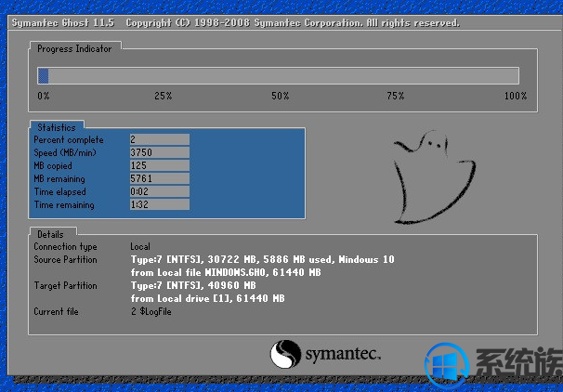The width and height of the screenshot is (563, 392).
Task: Select the Progress Indicator panel tab
Action: click(x=74, y=49)
